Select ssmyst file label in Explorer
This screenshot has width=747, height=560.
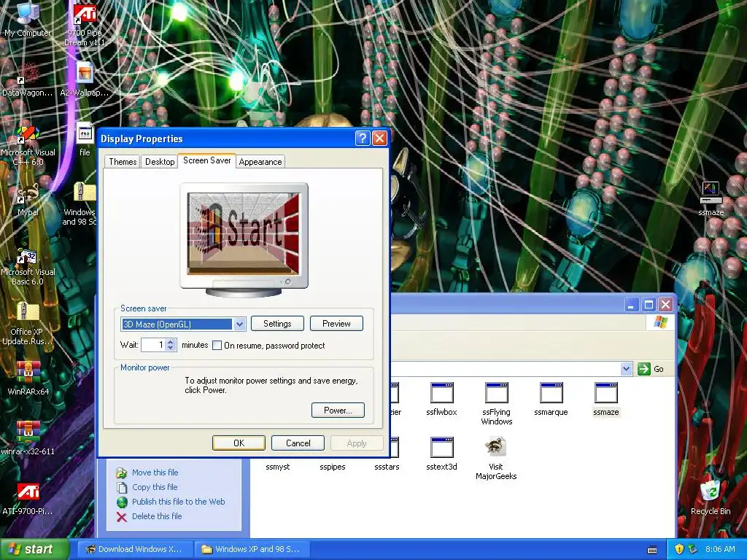(278, 467)
